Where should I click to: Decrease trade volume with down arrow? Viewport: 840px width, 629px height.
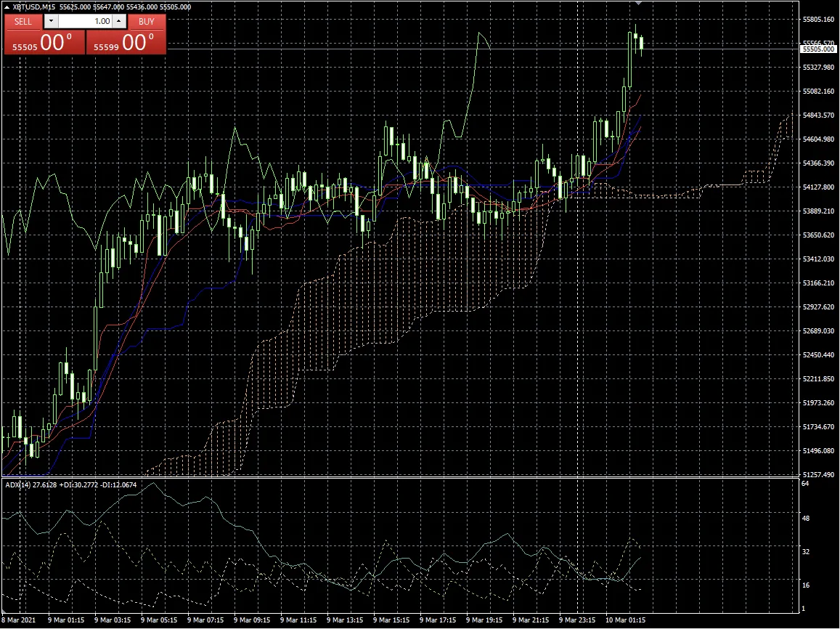click(51, 22)
